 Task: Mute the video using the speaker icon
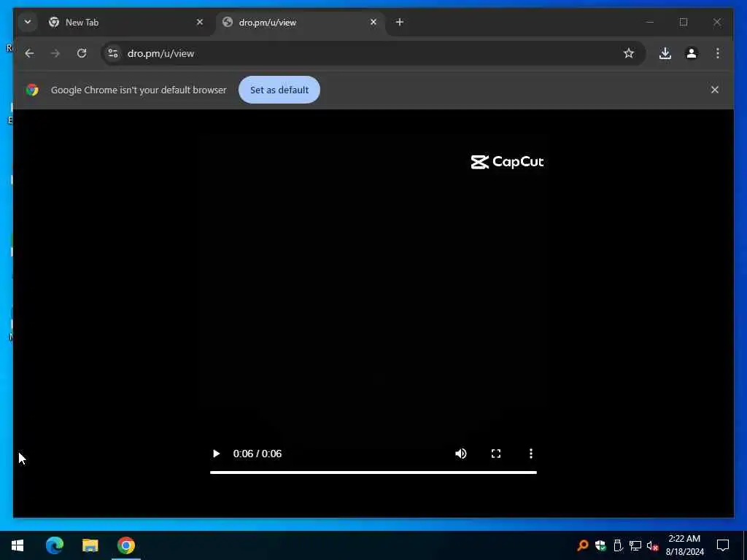click(461, 454)
